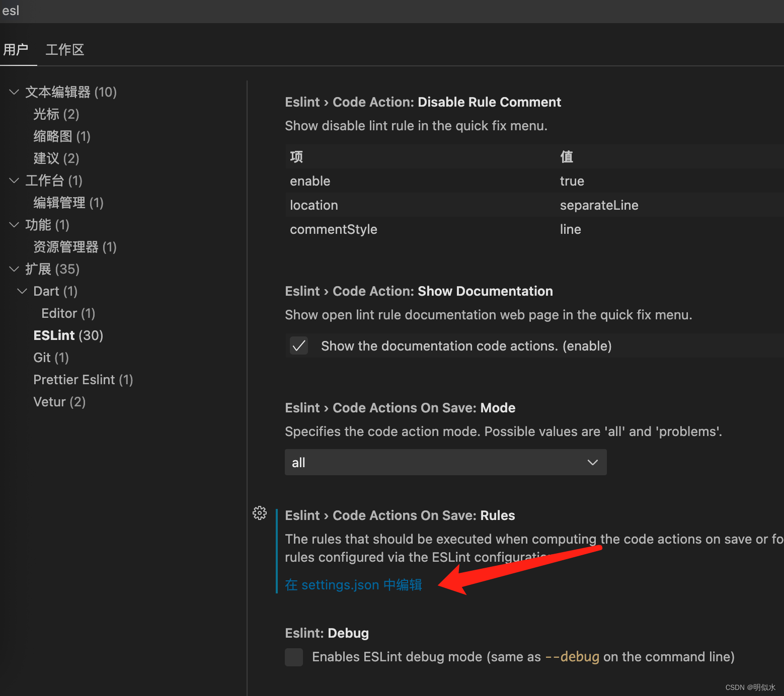The height and width of the screenshot is (696, 784).
Task: Click the line value cell
Action: [x=571, y=229]
